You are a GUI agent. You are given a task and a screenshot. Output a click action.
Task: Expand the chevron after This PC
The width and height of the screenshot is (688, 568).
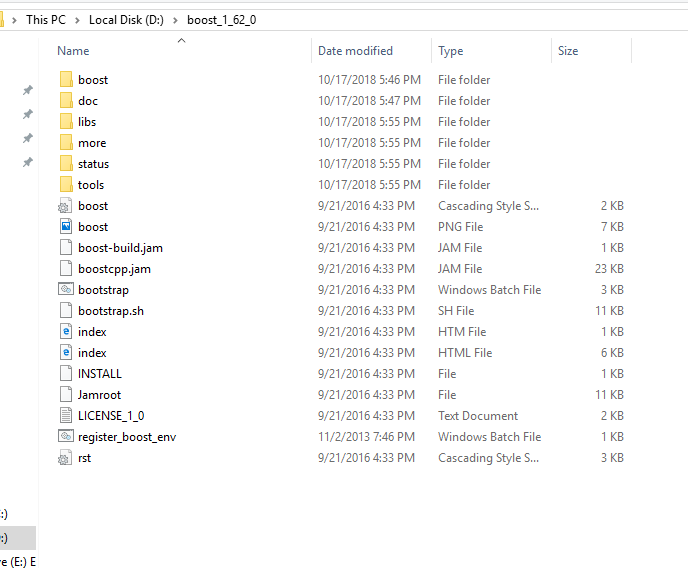click(x=77, y=20)
